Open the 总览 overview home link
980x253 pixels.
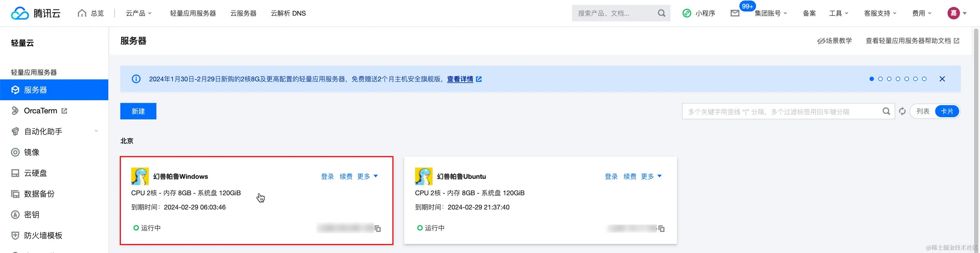click(90, 13)
